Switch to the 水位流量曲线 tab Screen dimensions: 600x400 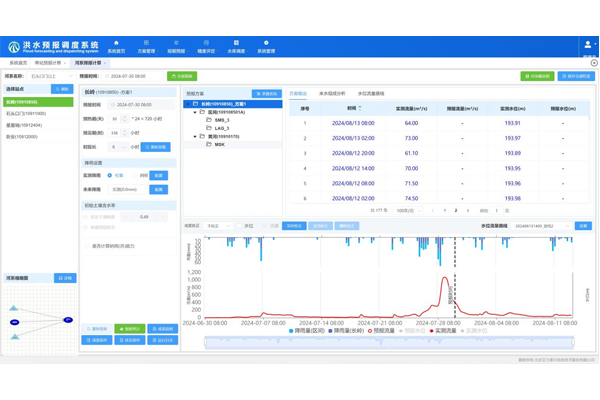(x=371, y=93)
